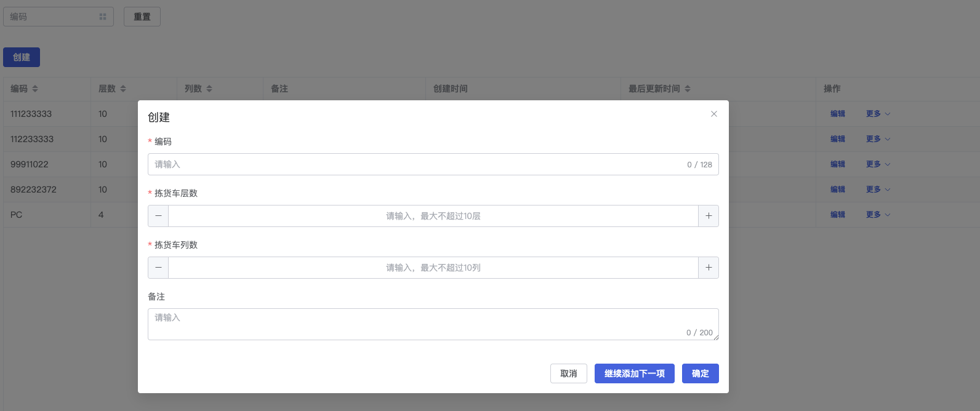Click the 拣货车列数 number field
The width and height of the screenshot is (980, 411).
tap(433, 268)
